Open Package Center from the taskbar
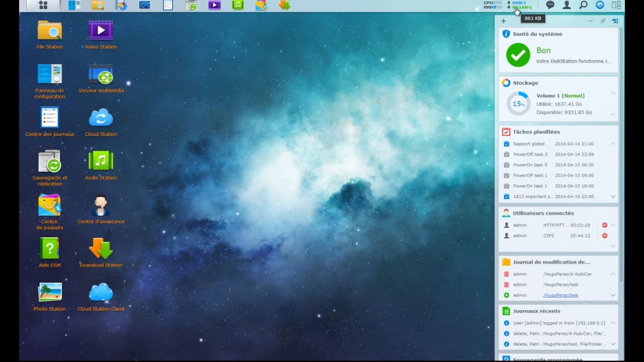Viewport: 644px width, 362px height. pos(261,6)
